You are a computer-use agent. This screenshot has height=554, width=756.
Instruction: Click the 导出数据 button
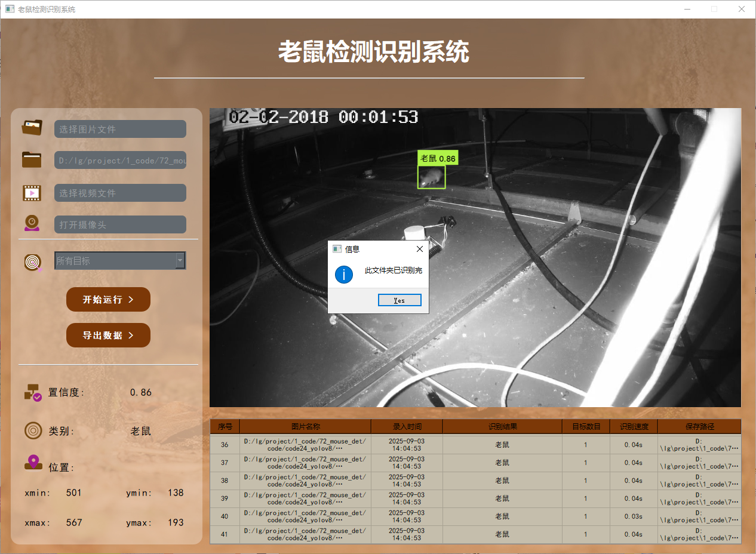[x=108, y=336]
